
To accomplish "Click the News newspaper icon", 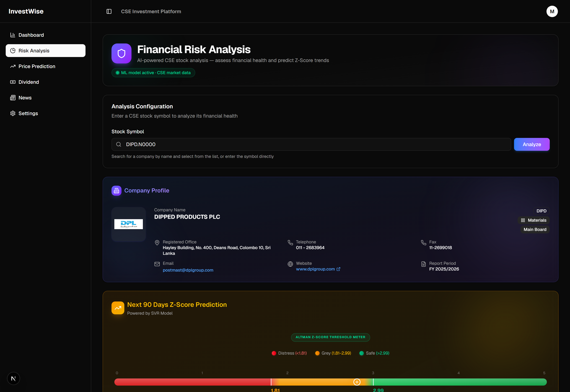I will [13, 98].
